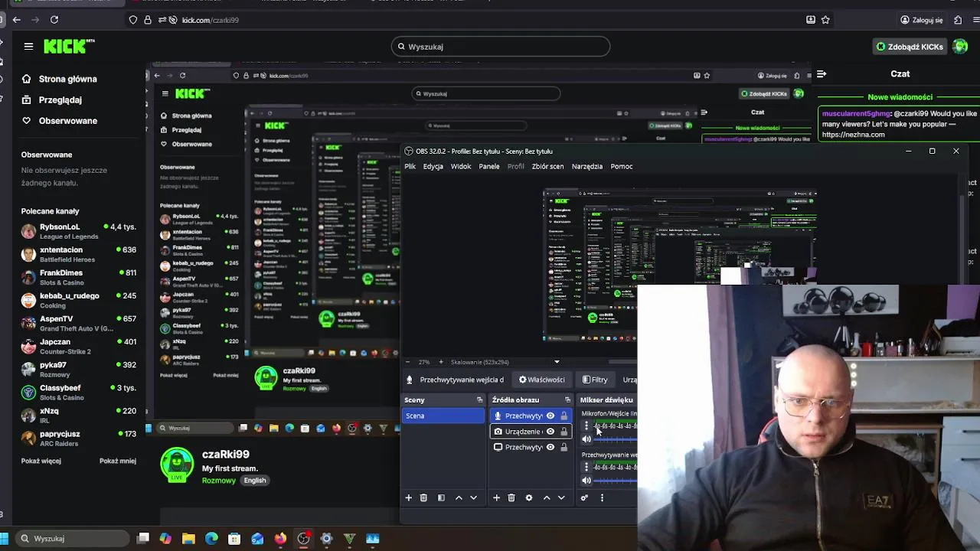Image resolution: width=980 pixels, height=551 pixels.
Task: Open the Panele menu in OBS
Action: [x=488, y=166]
